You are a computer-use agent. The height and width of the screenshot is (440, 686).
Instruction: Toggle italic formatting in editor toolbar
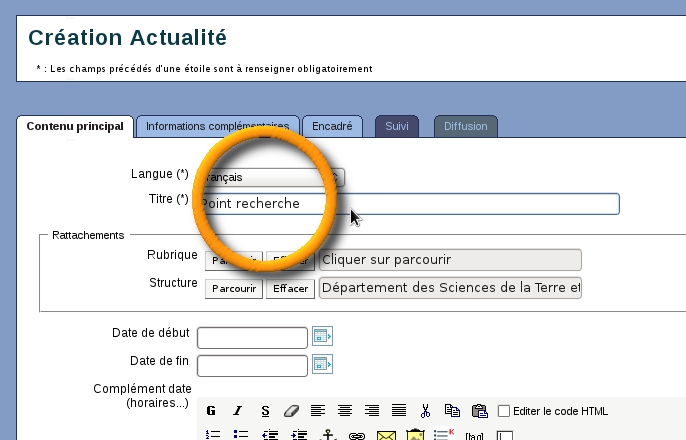(238, 411)
